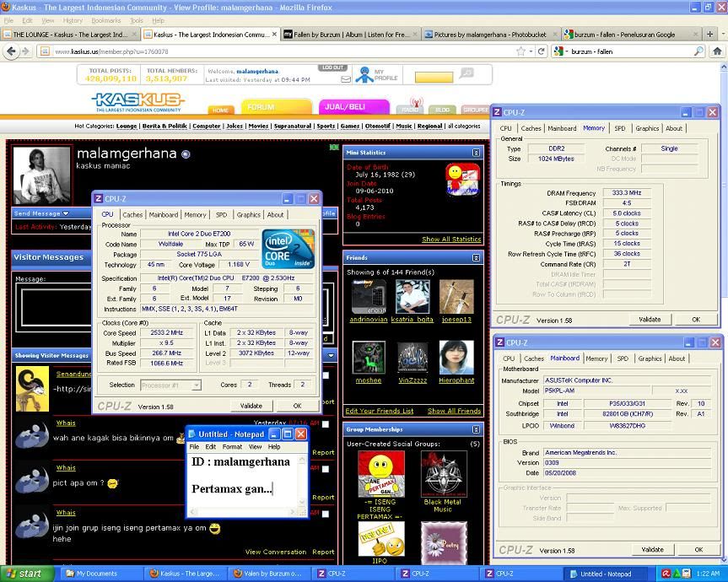728x582 pixels.
Task: Open malamgerhana profile avatar photo
Action: pyautogui.click(x=42, y=175)
